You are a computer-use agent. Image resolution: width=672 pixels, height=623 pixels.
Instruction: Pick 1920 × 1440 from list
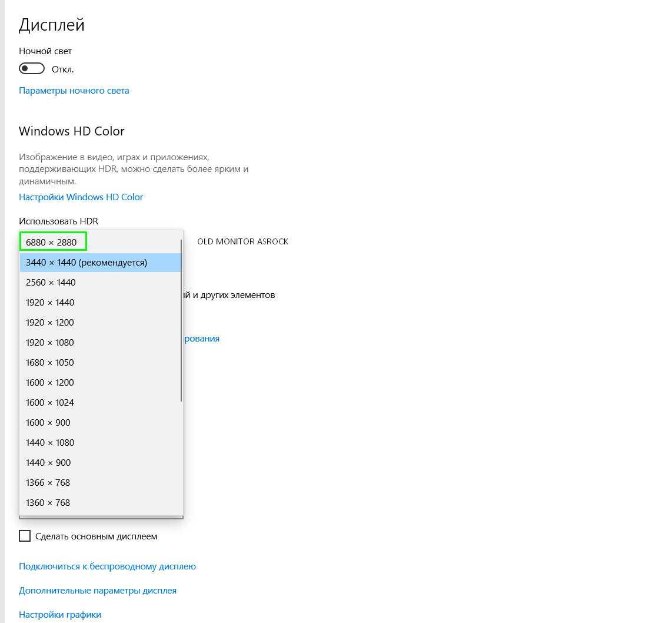[x=51, y=303]
